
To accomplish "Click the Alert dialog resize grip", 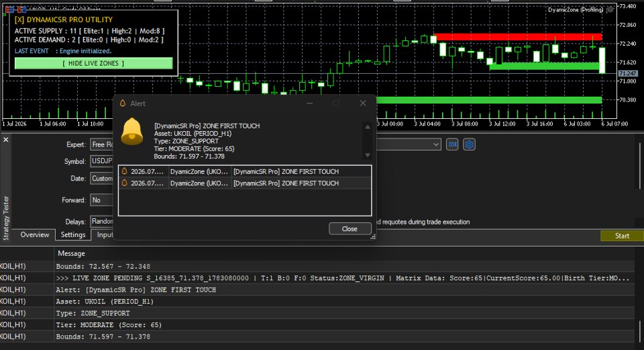I will 373,237.
